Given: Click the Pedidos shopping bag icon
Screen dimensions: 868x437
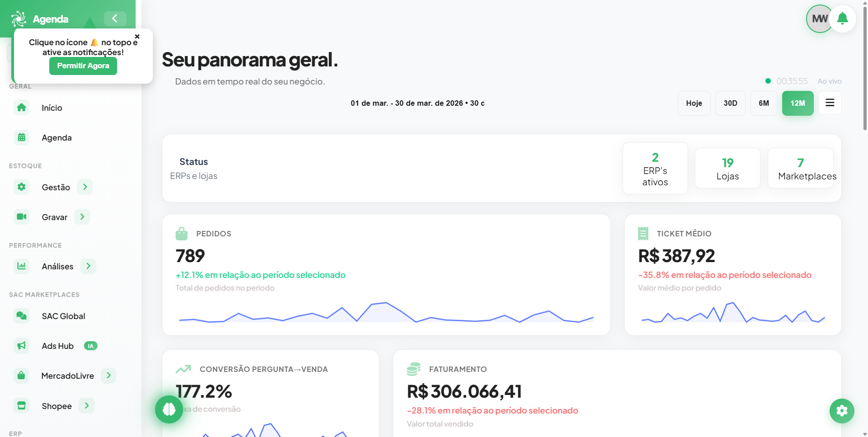Looking at the screenshot, I should click(x=181, y=234).
